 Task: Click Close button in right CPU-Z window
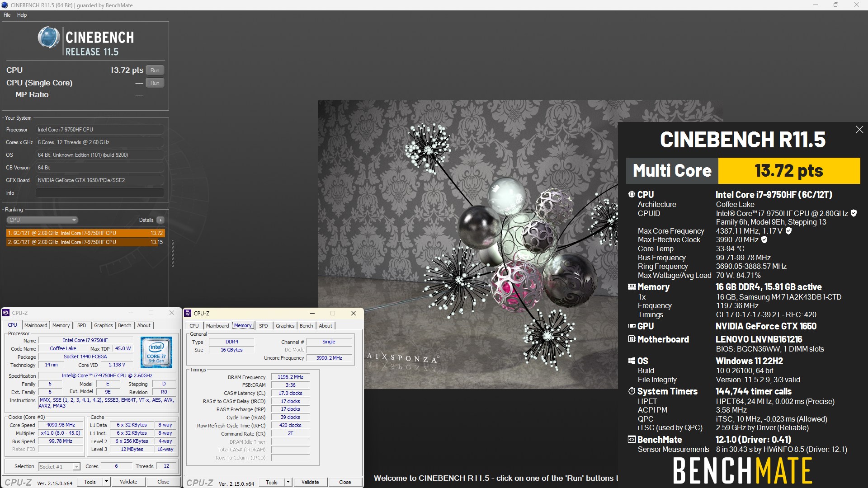point(345,483)
